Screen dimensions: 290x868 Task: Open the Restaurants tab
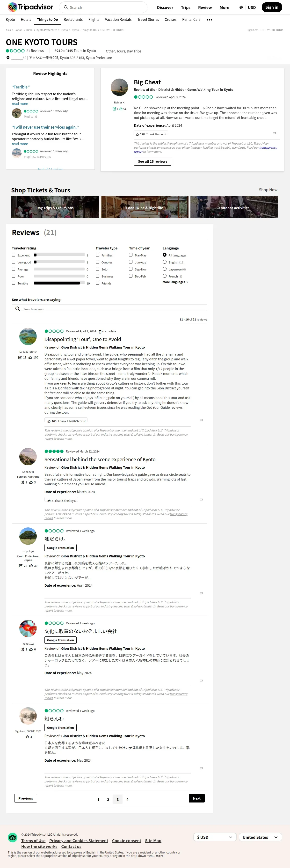pos(73,20)
